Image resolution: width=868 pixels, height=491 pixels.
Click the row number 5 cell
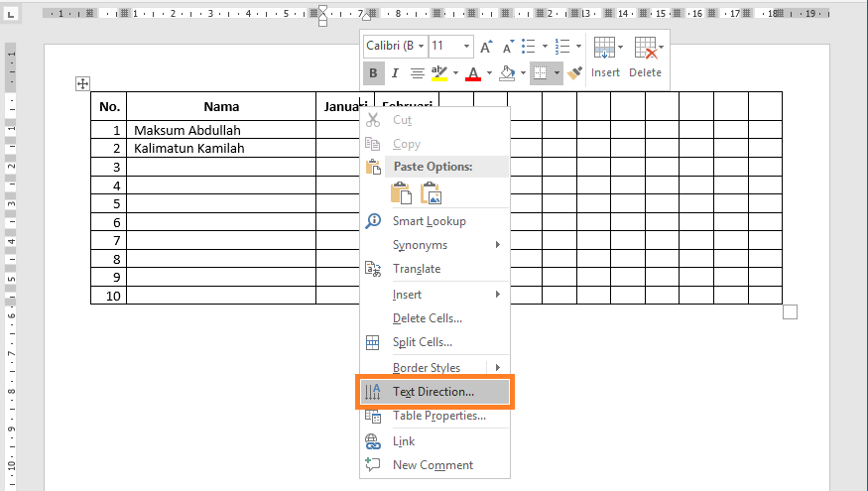tap(109, 203)
